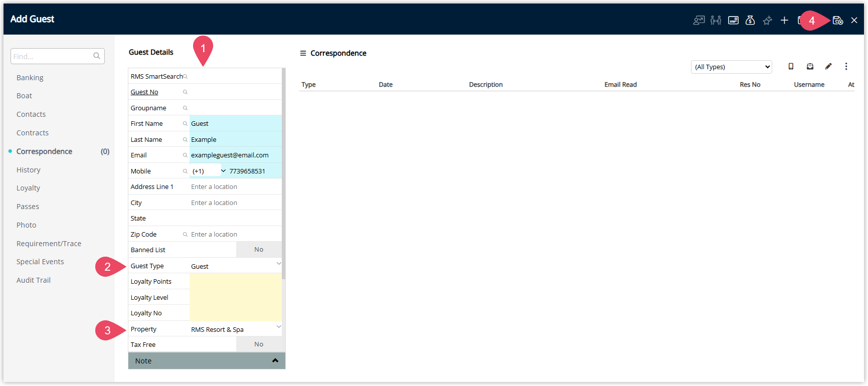The image size is (868, 386).
Task: Click the plus icon in header
Action: [784, 20]
